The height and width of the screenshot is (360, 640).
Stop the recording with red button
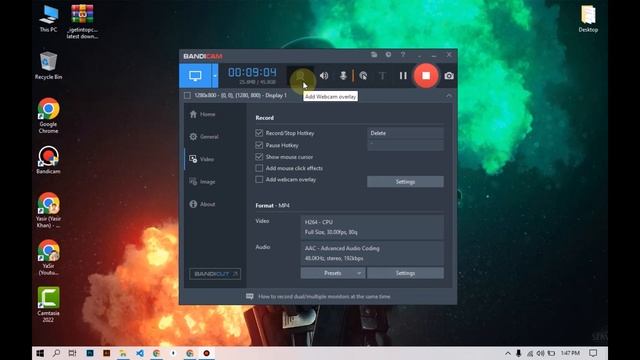point(426,76)
